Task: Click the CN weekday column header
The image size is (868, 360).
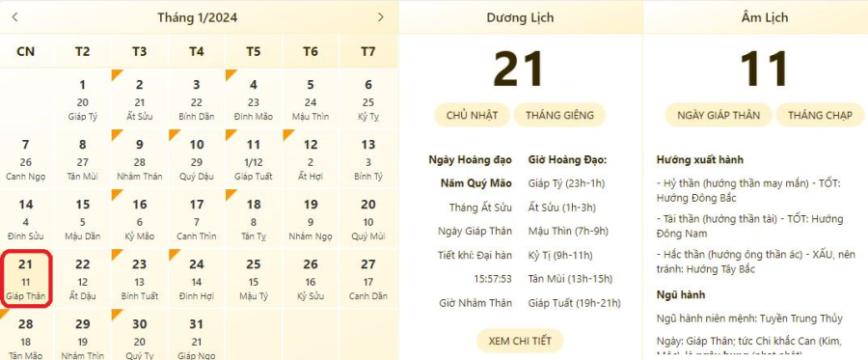Action: 26,51
